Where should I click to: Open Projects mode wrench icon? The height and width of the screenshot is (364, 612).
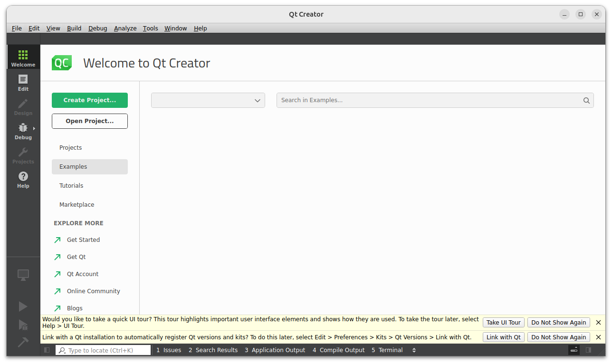pyautogui.click(x=23, y=152)
